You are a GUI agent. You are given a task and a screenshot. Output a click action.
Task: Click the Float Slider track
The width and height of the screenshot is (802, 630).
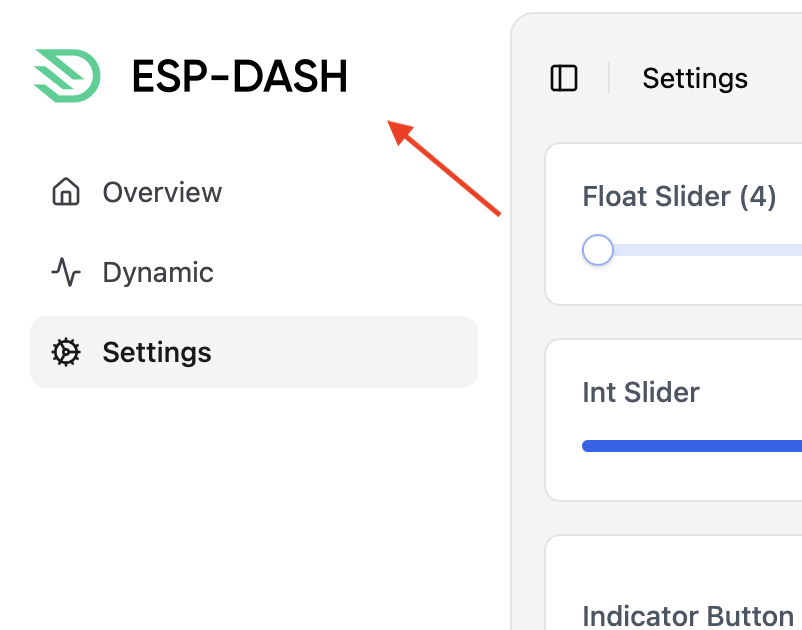(x=706, y=250)
